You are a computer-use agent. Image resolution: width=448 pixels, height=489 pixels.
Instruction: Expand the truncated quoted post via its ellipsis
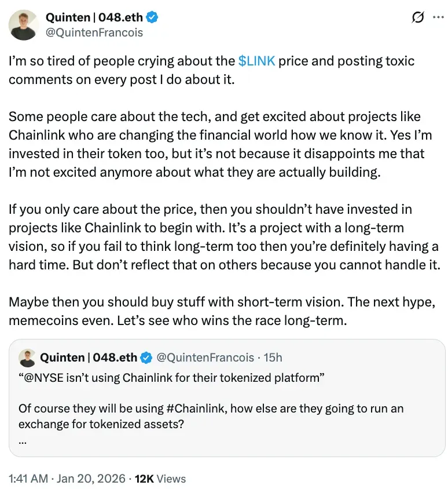click(x=23, y=439)
